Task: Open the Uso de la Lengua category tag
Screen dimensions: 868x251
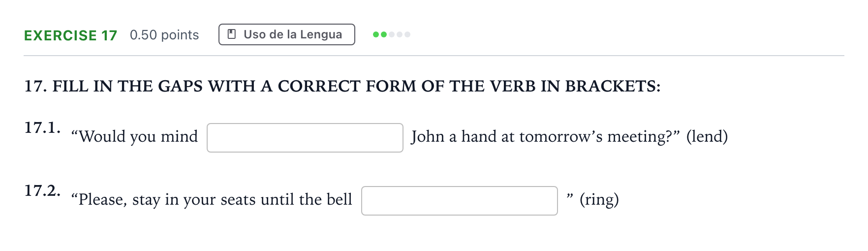Action: (287, 34)
